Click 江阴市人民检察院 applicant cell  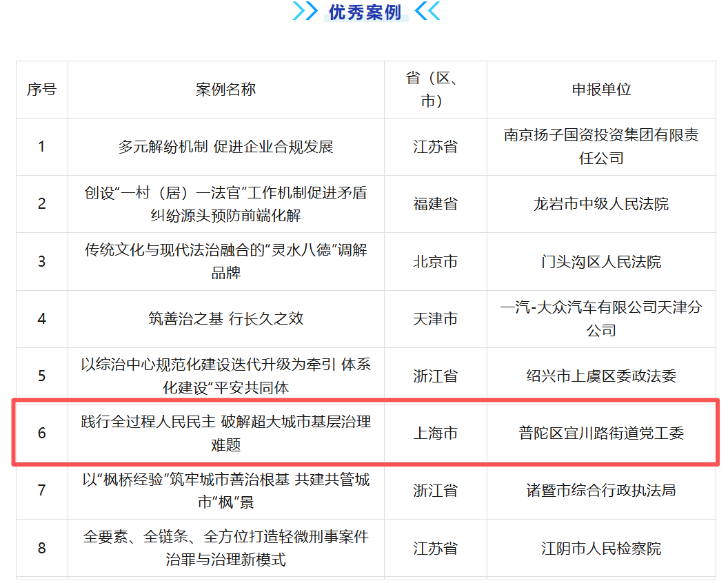coord(601,549)
